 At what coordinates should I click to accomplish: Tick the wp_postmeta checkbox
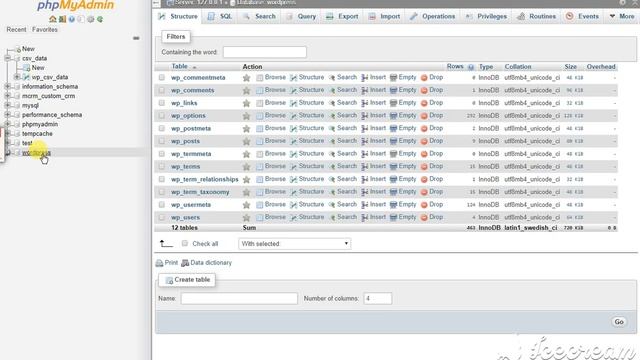coord(162,128)
